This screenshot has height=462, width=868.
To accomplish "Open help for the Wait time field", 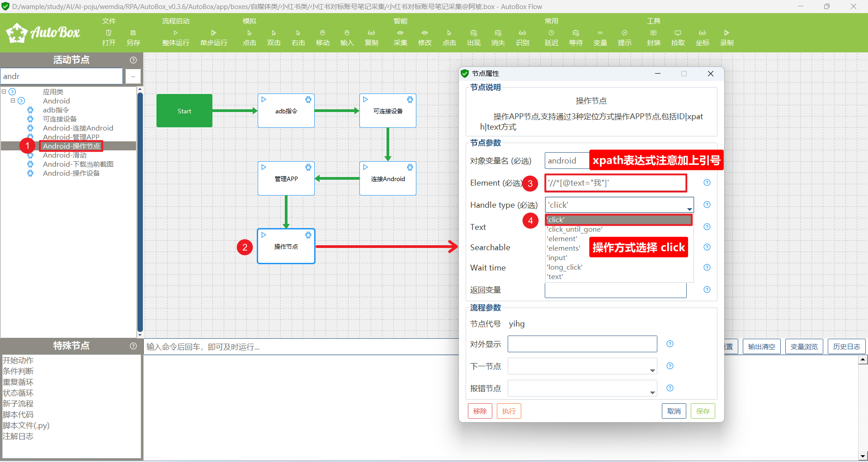I will pos(707,267).
